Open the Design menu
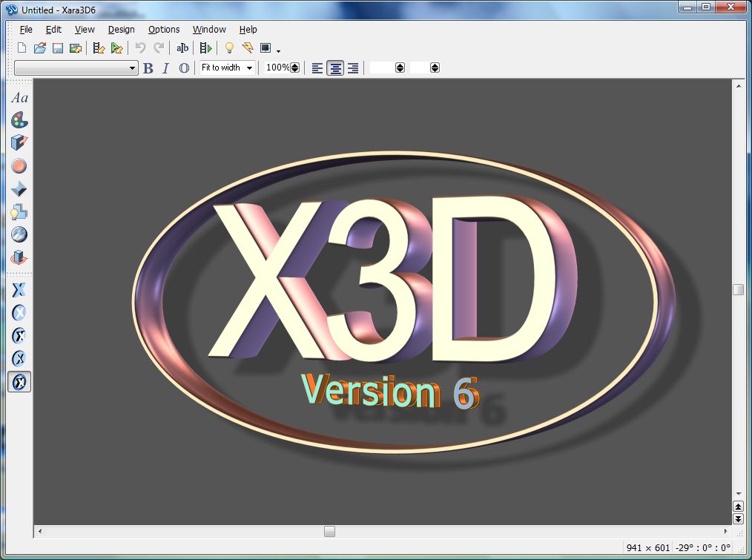Screen dimensions: 752x560 [122, 29]
